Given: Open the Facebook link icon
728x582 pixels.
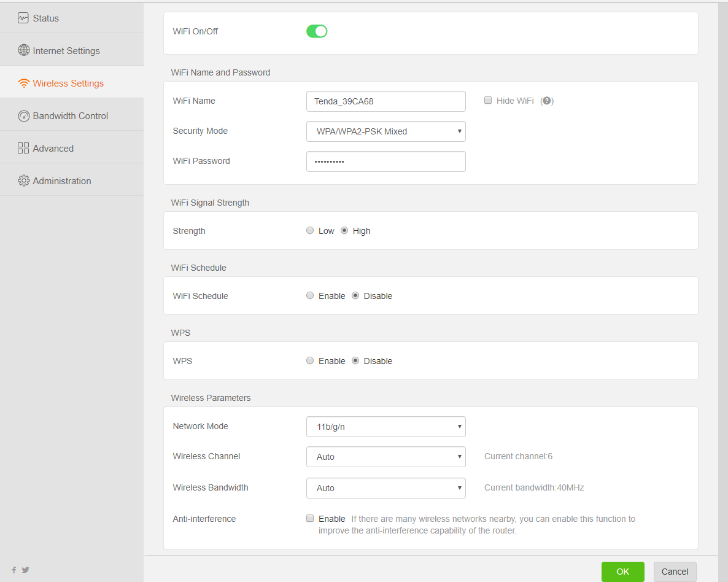Looking at the screenshot, I should coord(14,570).
